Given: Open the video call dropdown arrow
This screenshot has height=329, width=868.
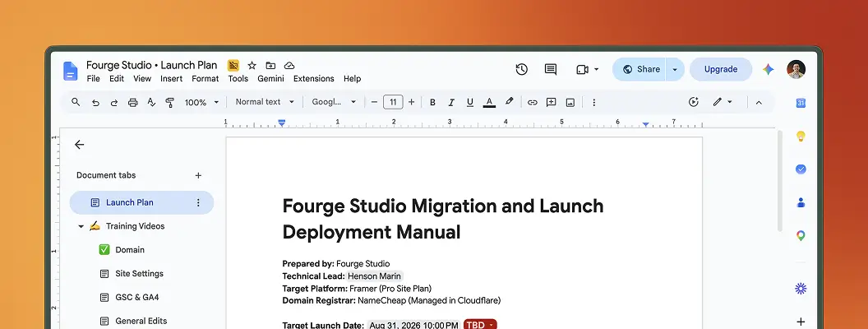Looking at the screenshot, I should click(x=596, y=69).
